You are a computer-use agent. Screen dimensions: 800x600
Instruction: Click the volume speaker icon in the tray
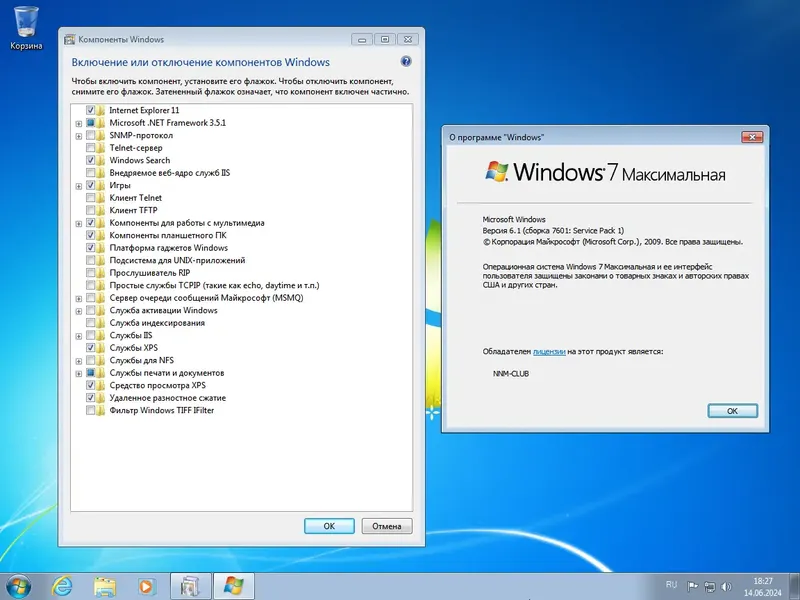[724, 586]
